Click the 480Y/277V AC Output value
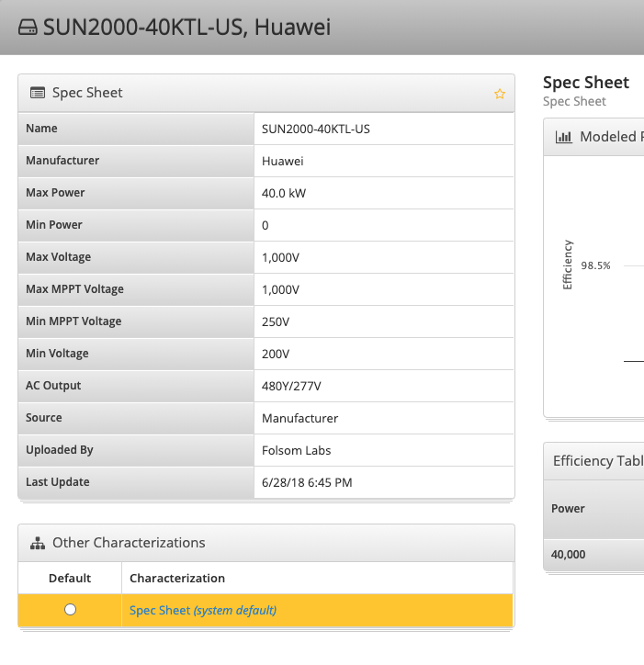 coord(291,387)
